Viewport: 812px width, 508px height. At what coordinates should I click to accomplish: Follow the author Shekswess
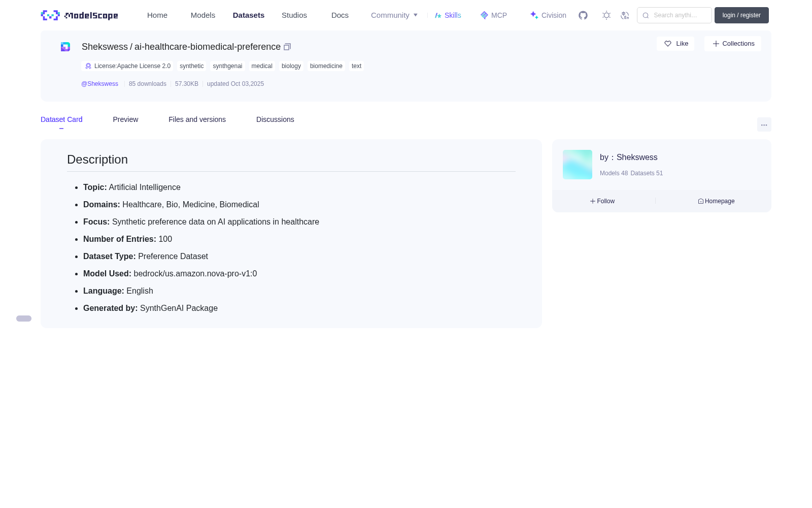coord(602,201)
